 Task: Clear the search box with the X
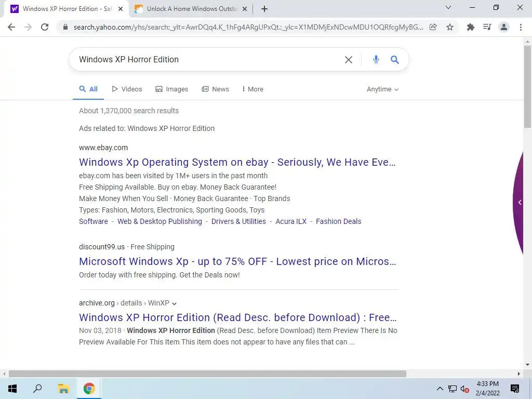pos(349,60)
